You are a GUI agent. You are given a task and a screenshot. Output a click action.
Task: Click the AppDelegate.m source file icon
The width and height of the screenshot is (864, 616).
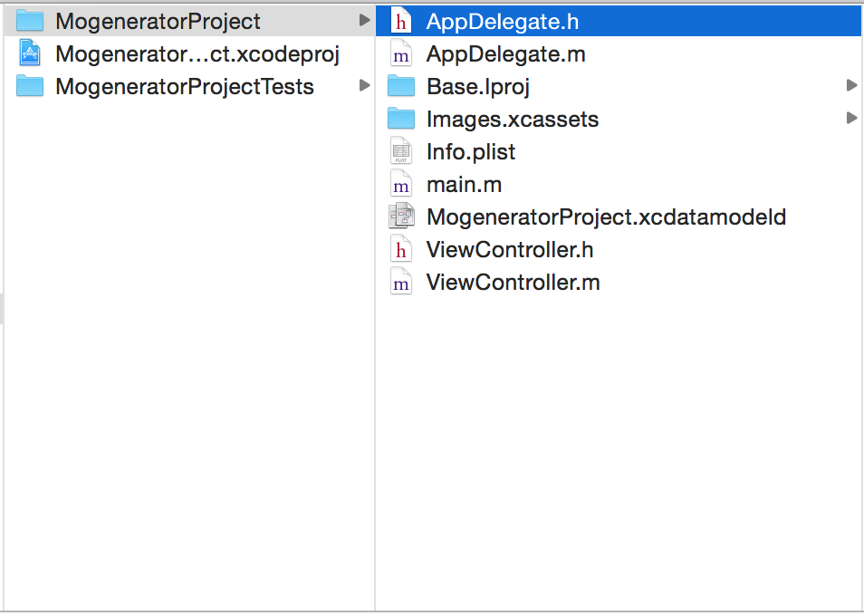pyautogui.click(x=400, y=53)
